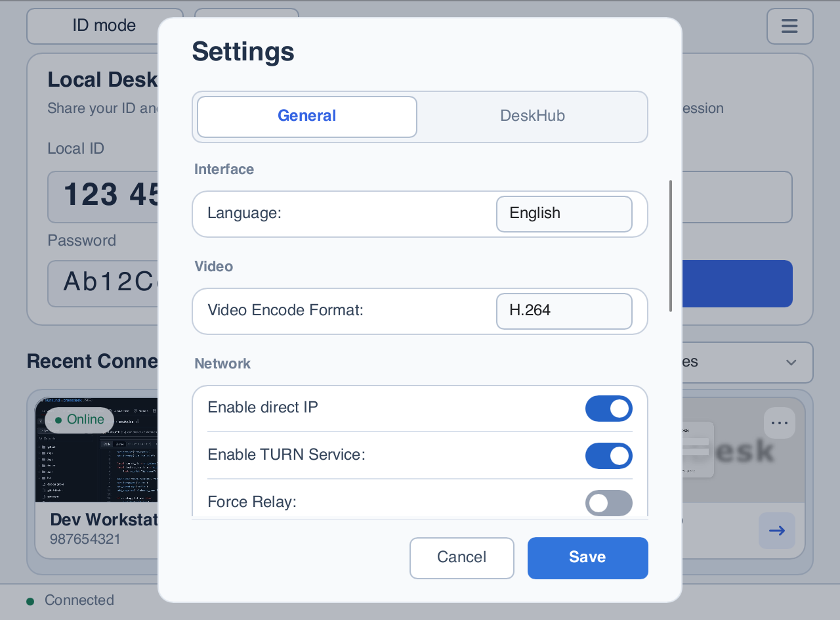Image resolution: width=840 pixels, height=620 pixels.
Task: Open the Dev Workstation thumbnail
Action: tap(96, 450)
